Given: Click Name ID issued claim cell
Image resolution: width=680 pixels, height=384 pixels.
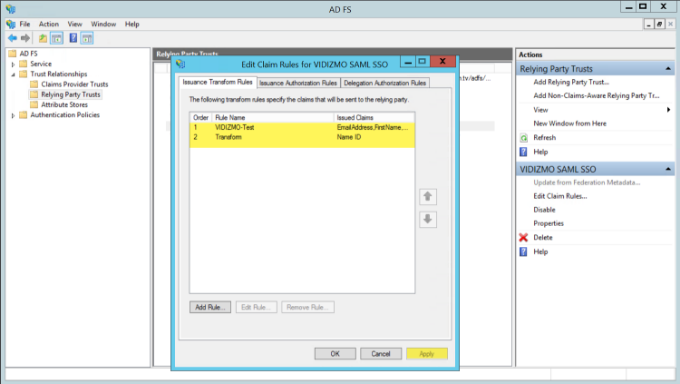Looking at the screenshot, I should click(x=349, y=137).
